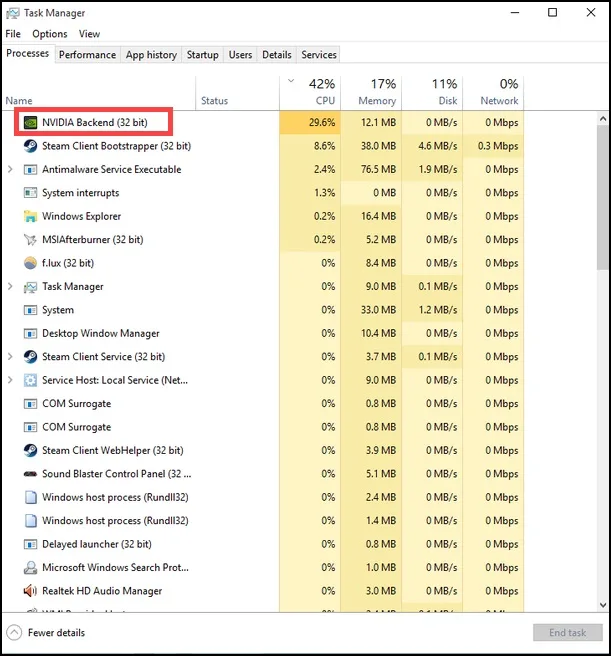Sort by the Memory column header
The height and width of the screenshot is (656, 611).
coord(371,93)
